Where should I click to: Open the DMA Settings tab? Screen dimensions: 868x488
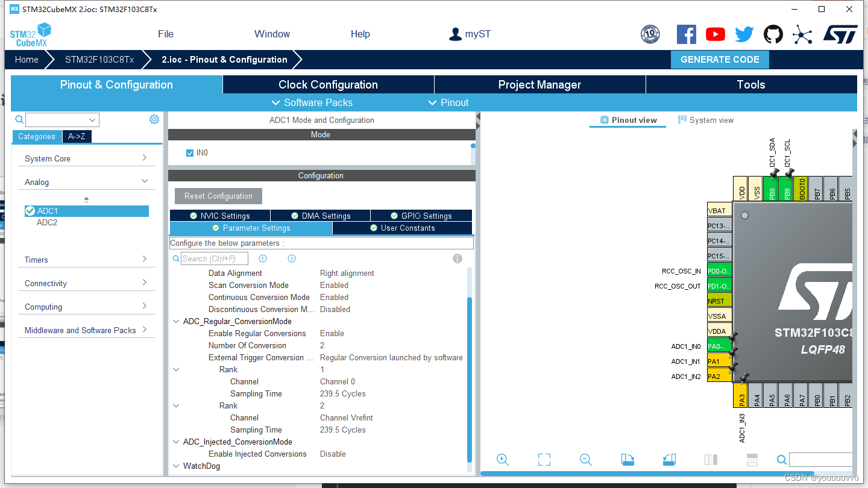[x=321, y=216]
